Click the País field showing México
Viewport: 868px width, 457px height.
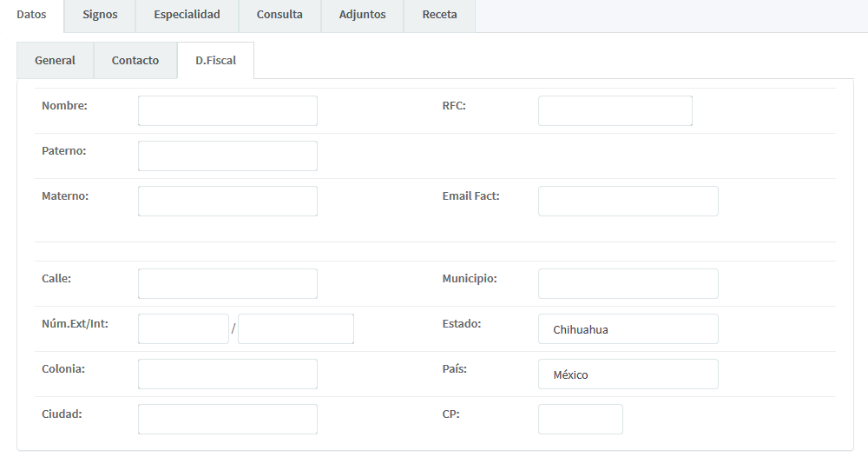[628, 374]
